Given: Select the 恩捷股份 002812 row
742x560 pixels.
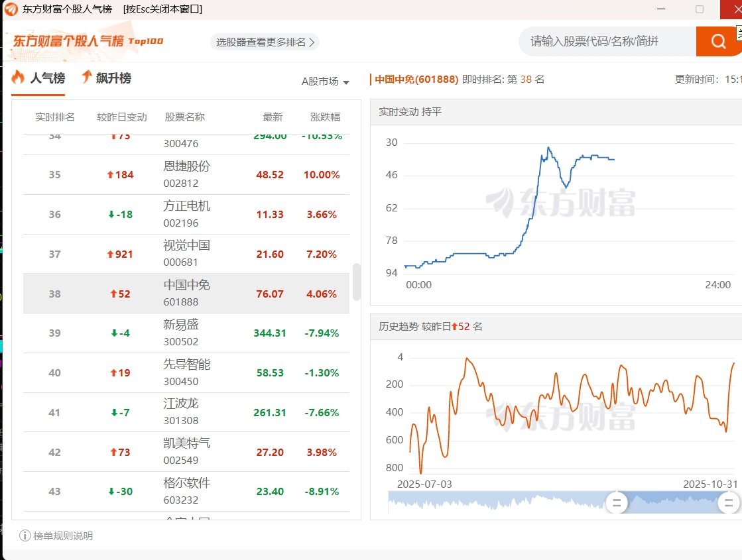Looking at the screenshot, I should pyautogui.click(x=186, y=174).
